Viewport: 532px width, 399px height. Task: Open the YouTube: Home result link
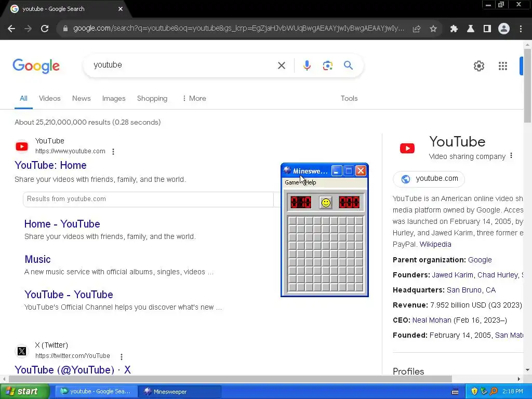50,165
